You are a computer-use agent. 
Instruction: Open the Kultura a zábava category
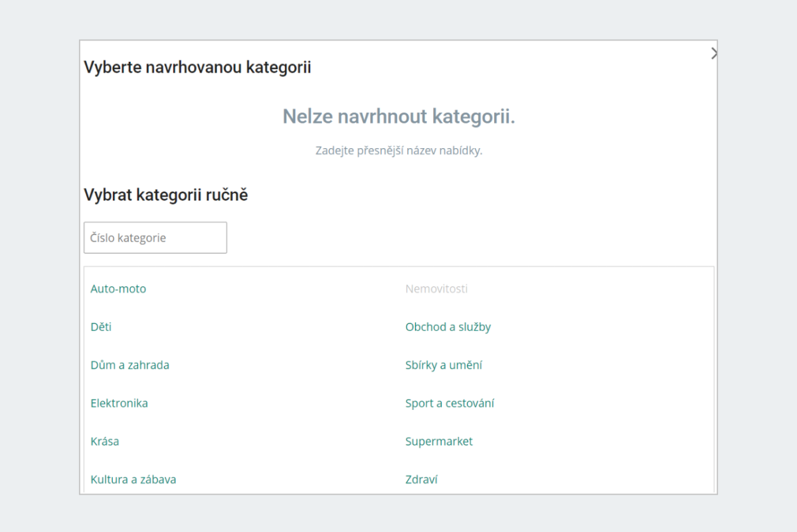pyautogui.click(x=133, y=479)
